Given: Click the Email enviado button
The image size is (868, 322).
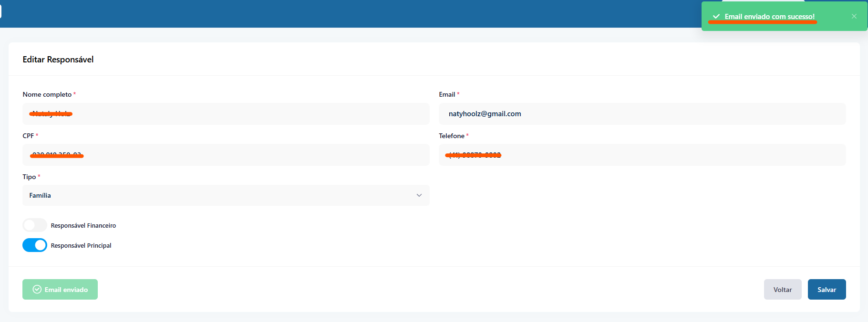Looking at the screenshot, I should point(60,290).
